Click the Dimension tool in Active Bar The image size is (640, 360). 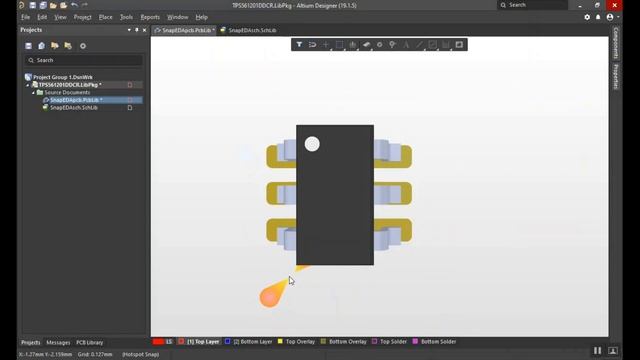tap(446, 44)
